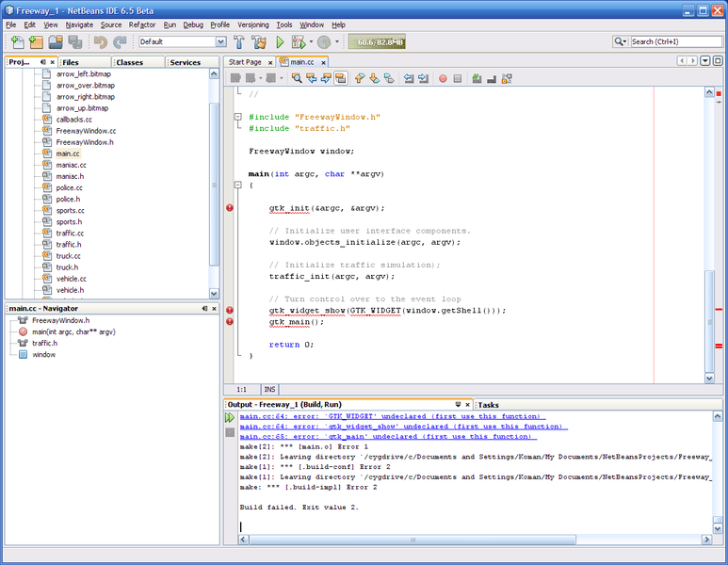The image size is (728, 565).
Task: Click the Comment lines icon in editor toolbar
Action: coord(477,78)
